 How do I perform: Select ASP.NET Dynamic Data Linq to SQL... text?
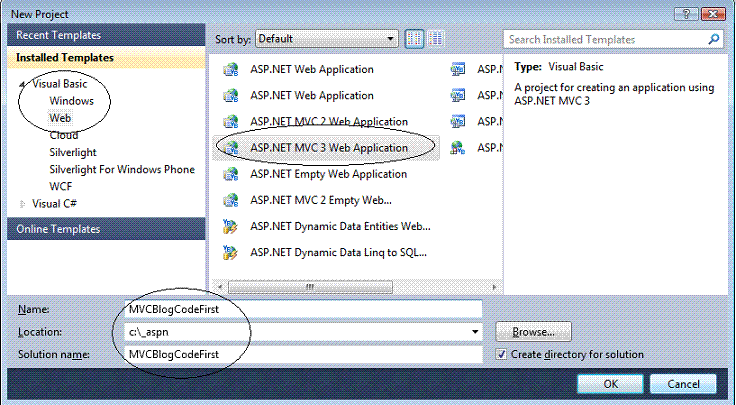(x=338, y=253)
